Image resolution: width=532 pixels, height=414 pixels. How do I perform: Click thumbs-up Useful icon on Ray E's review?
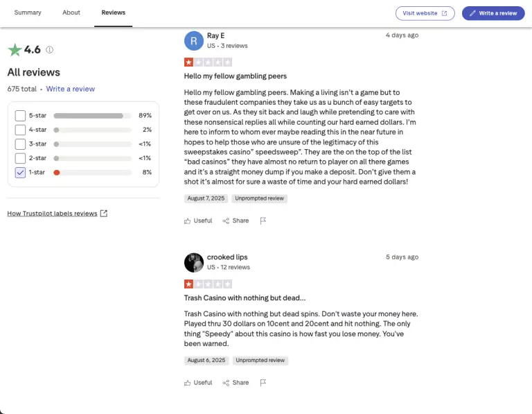tap(188, 221)
